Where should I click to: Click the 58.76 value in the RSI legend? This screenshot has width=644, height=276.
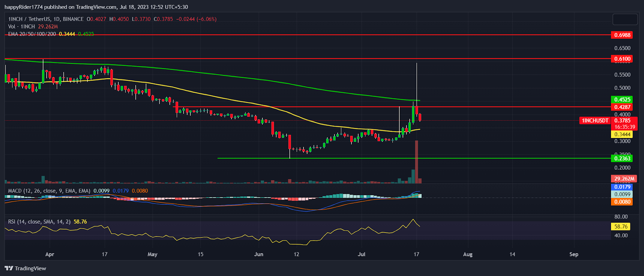pos(80,222)
